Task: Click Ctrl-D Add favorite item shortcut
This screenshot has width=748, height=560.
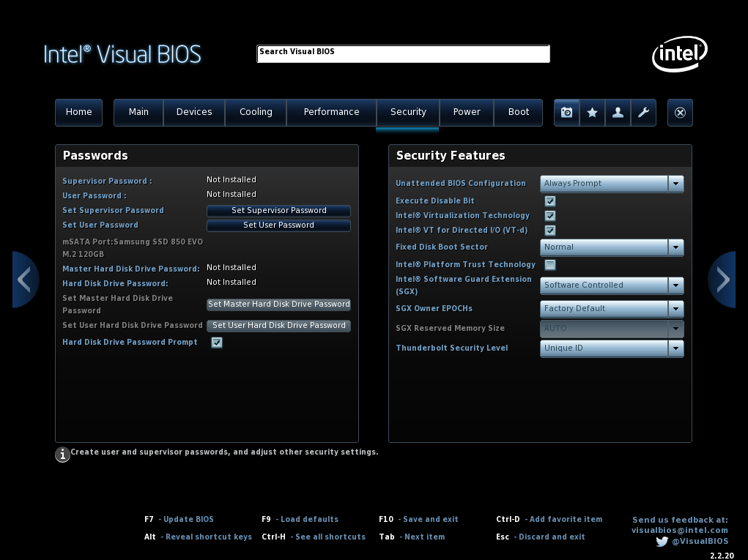Action: 549,519
